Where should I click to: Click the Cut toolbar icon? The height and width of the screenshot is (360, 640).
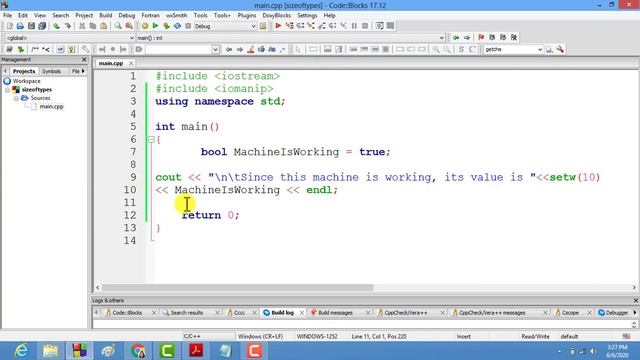click(x=82, y=26)
